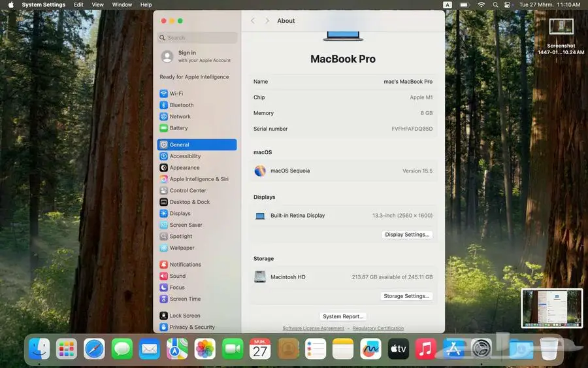Viewport: 588px width, 368px height.
Task: Open Maps from the Dock
Action: coord(177,349)
